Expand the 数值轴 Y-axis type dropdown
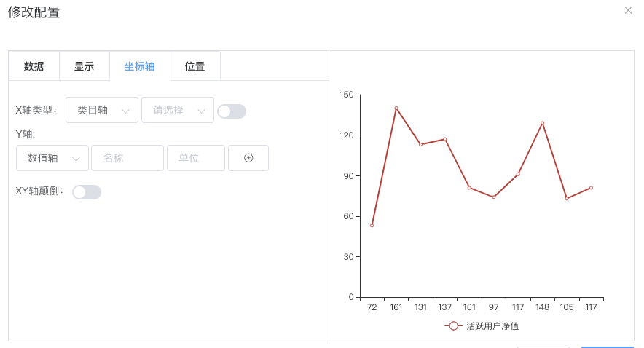Viewport: 644px width, 348px height. click(x=52, y=158)
